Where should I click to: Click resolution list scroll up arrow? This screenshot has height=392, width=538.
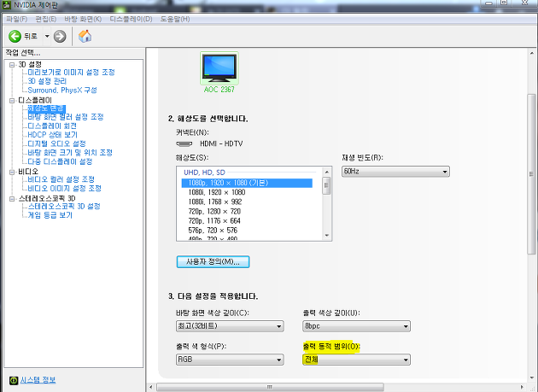[326, 172]
